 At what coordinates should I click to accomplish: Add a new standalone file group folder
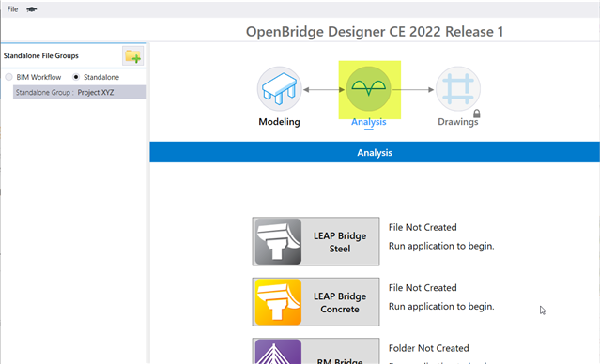[x=132, y=56]
